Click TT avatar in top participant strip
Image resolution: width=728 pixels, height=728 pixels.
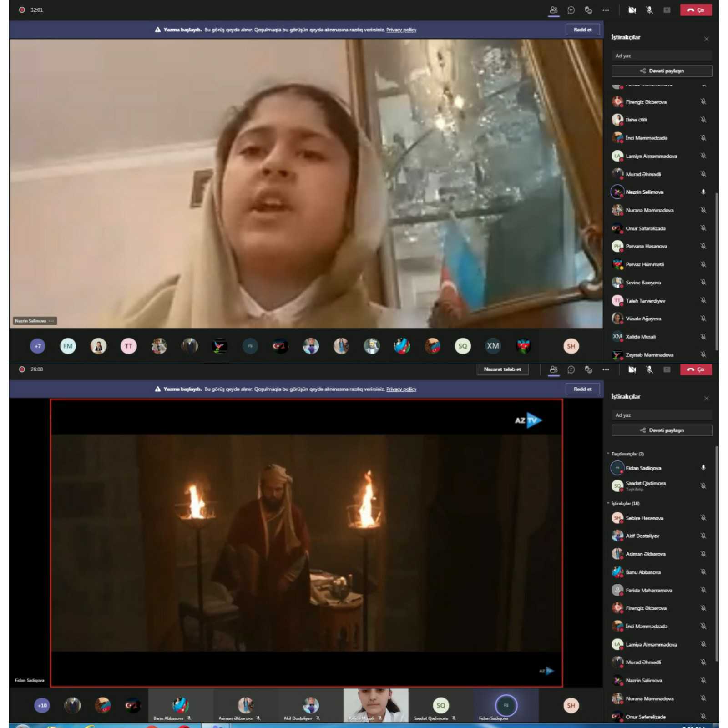tap(128, 346)
